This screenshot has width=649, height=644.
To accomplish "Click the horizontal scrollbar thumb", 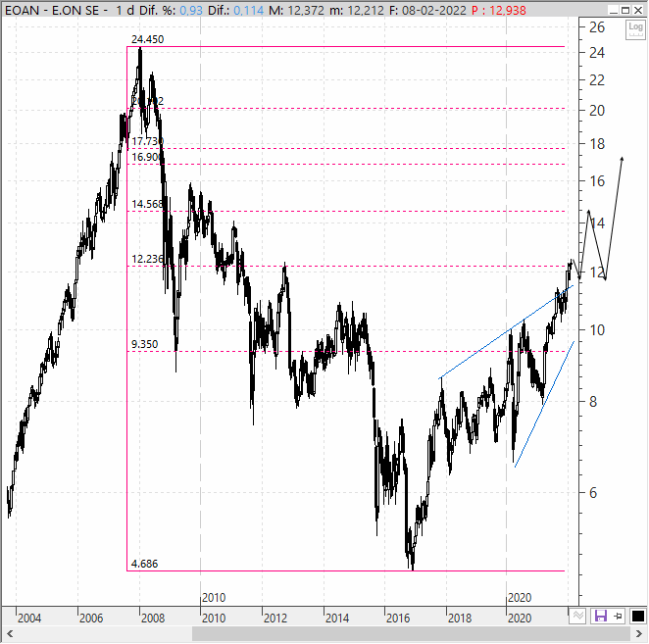I will pos(412,633).
